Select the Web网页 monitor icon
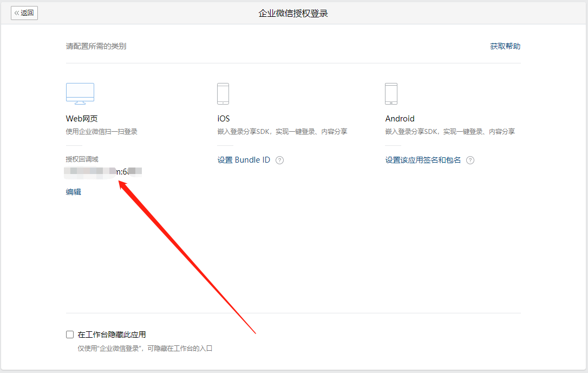This screenshot has height=373, width=588. click(x=80, y=94)
